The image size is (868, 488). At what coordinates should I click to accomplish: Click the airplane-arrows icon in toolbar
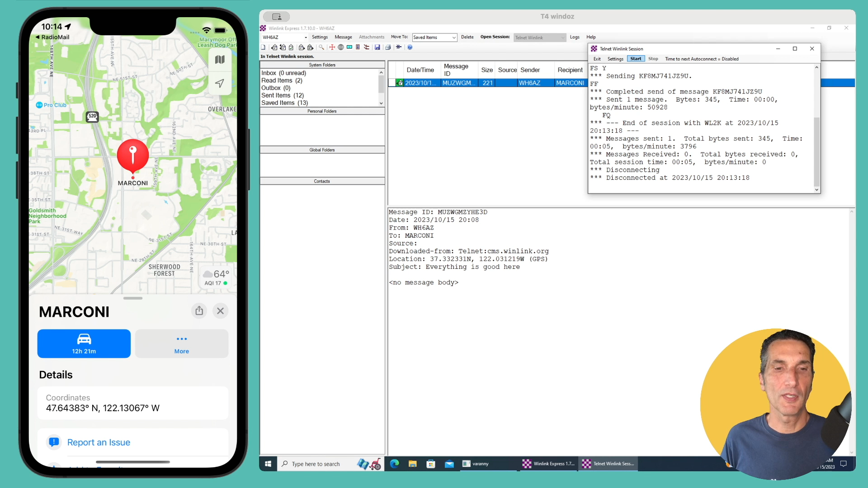click(x=399, y=47)
